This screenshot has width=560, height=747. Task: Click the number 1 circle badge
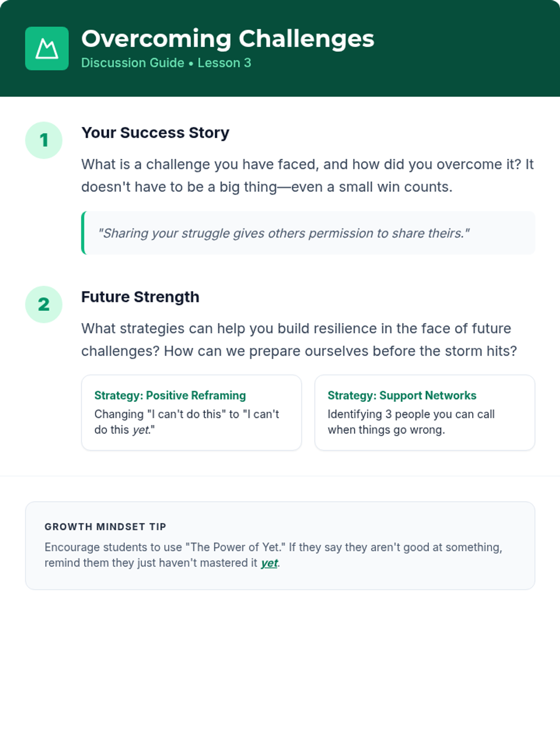(44, 141)
